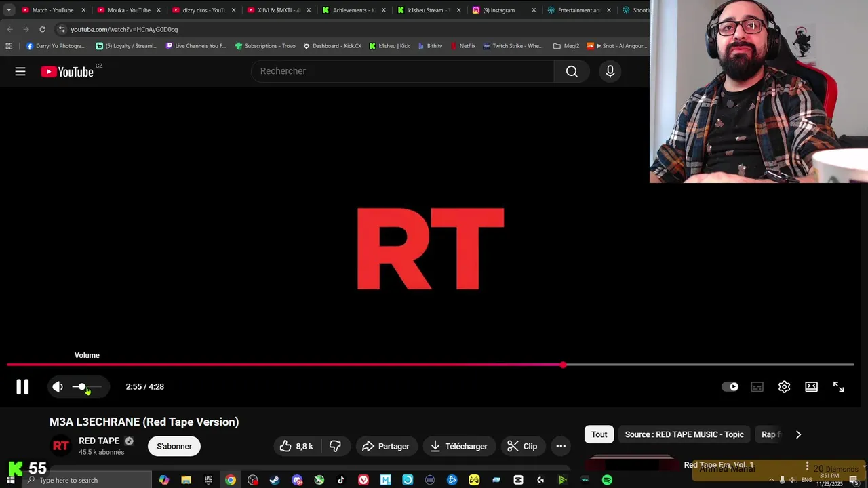
Task: Click the S'abonner subscribe button
Action: [x=174, y=446]
